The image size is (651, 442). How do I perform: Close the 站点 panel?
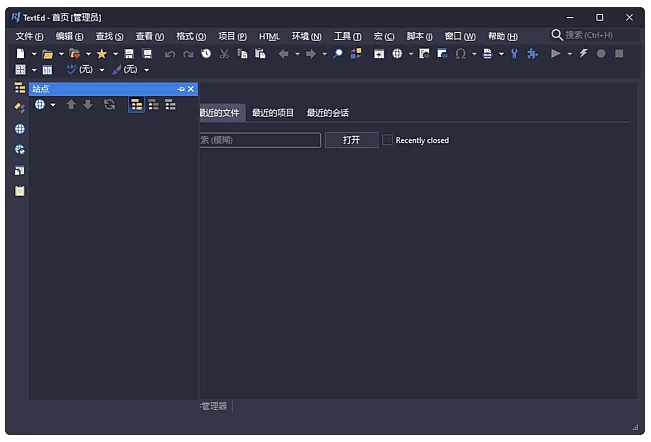coord(192,89)
